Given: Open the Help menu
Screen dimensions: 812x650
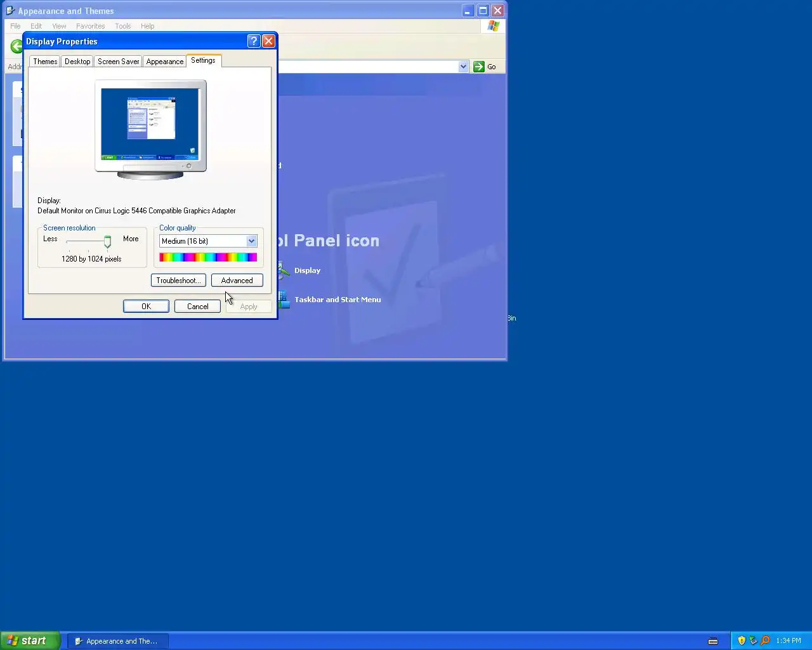Looking at the screenshot, I should coord(147,26).
